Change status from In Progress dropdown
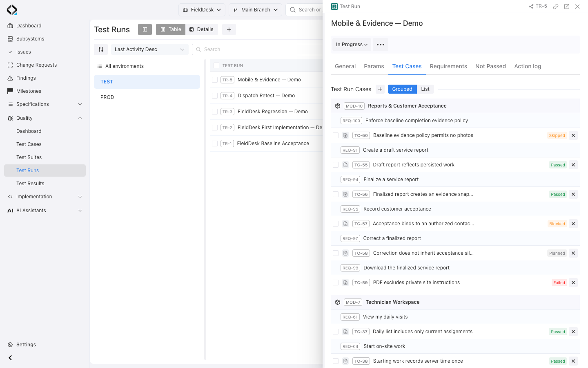 click(x=352, y=45)
